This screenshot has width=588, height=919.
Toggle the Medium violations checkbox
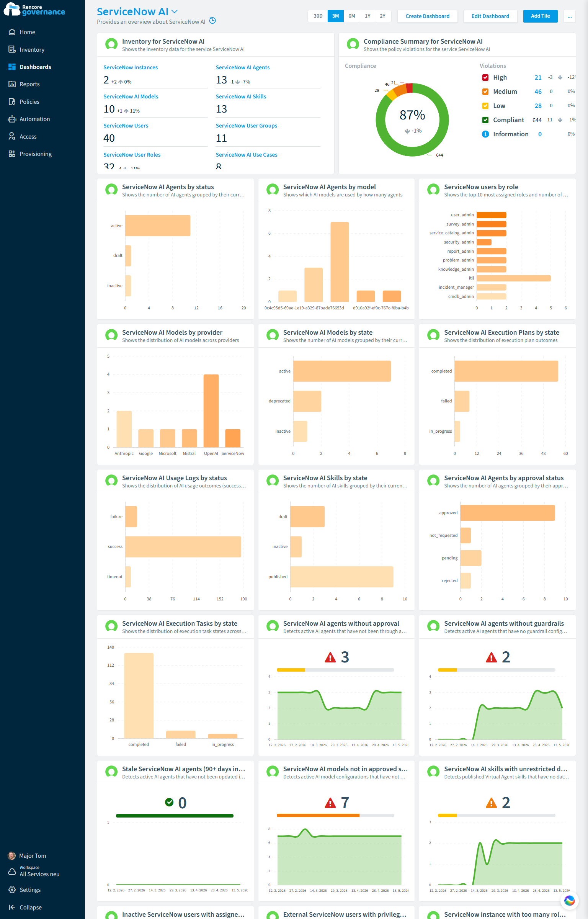tap(485, 92)
